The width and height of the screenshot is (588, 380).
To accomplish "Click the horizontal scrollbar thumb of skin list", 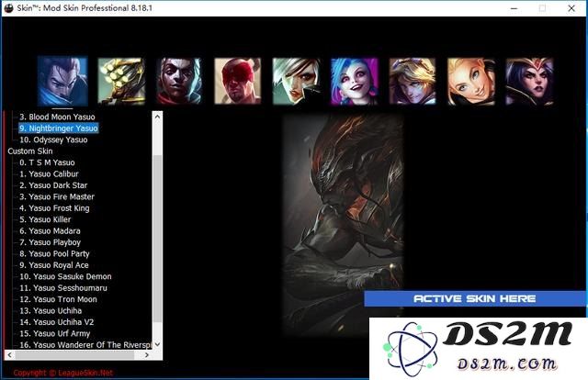I will pos(74,355).
